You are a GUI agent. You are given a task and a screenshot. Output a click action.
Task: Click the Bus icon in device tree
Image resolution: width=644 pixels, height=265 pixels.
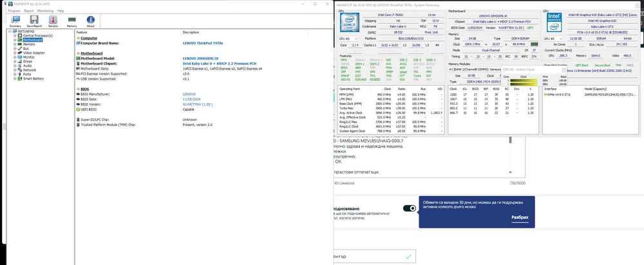pyautogui.click(x=20, y=48)
